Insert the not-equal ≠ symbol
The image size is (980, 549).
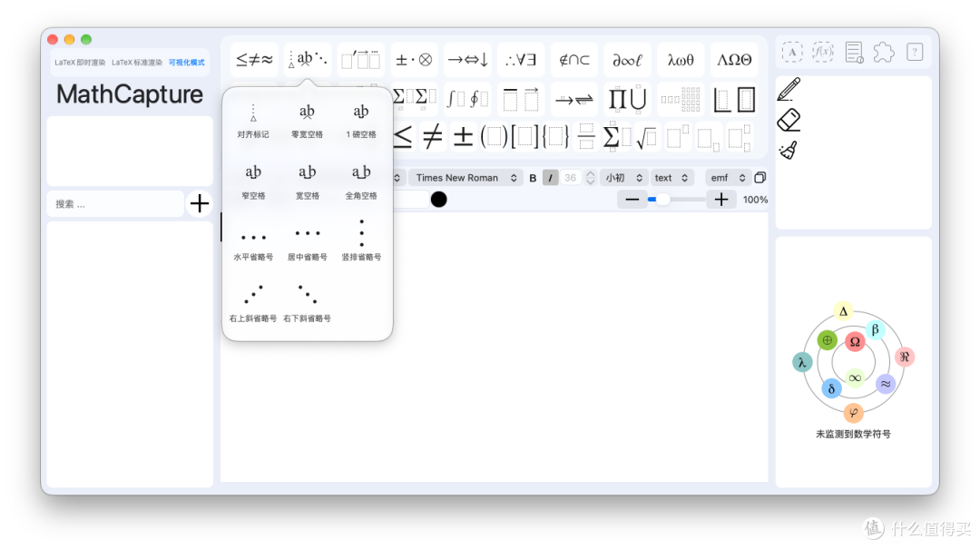[x=433, y=136]
